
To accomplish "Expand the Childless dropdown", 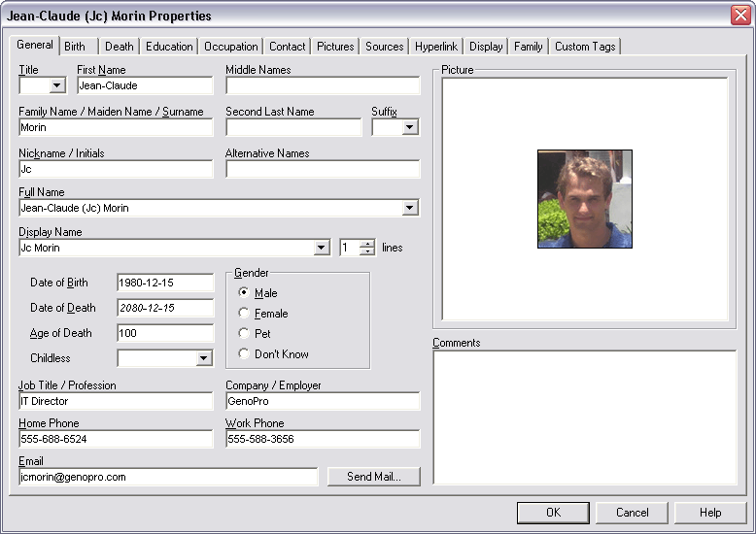I will [204, 358].
